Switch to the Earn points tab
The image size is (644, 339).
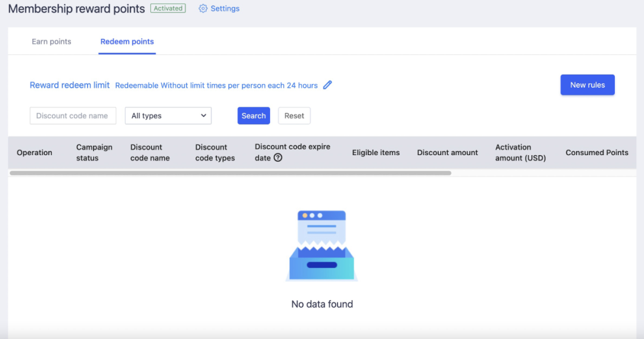[x=51, y=42]
